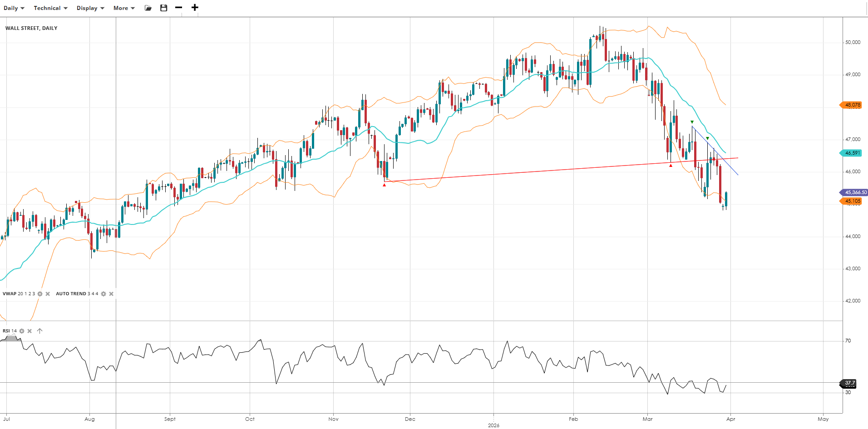
Task: Click the 48,078 upper band price tag
Action: pos(852,105)
